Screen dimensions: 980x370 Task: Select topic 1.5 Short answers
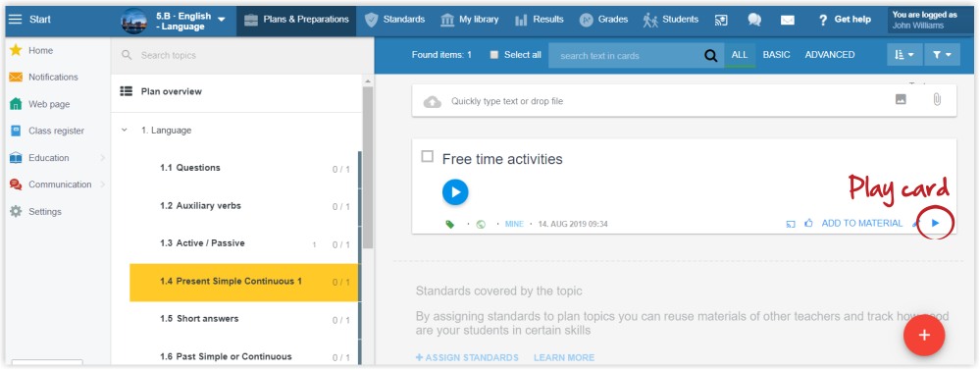coord(244,320)
